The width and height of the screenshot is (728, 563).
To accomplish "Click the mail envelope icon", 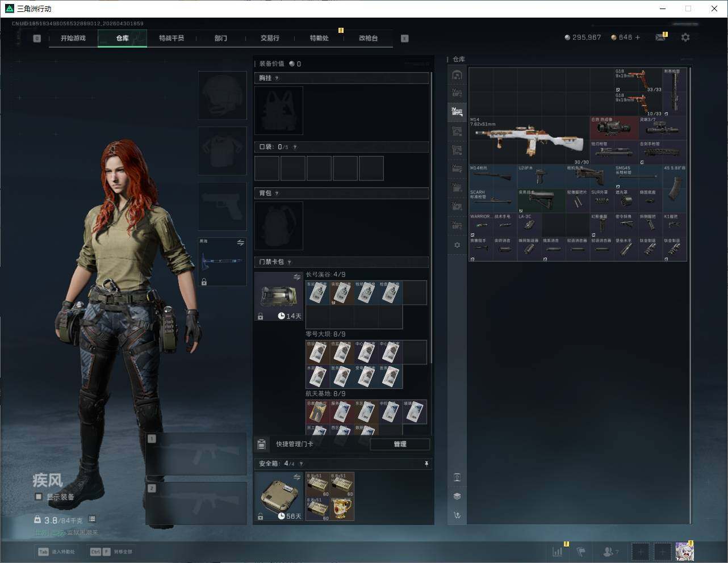I will tap(660, 37).
